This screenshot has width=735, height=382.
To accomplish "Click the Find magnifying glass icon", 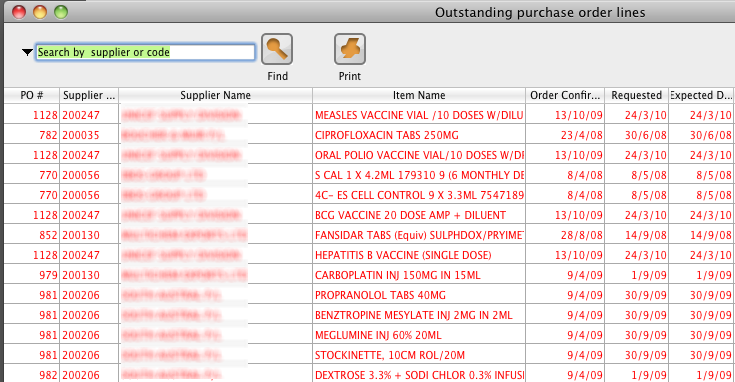I will (x=277, y=49).
